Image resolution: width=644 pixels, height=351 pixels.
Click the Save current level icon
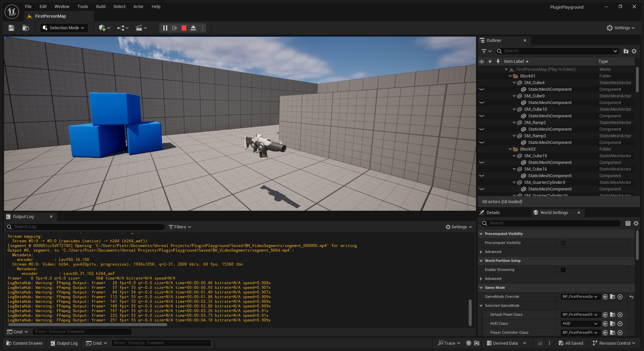pyautogui.click(x=11, y=28)
